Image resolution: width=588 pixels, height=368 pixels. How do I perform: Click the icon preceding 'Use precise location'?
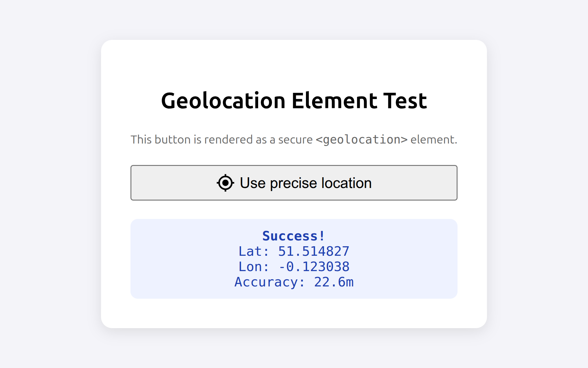point(225,183)
